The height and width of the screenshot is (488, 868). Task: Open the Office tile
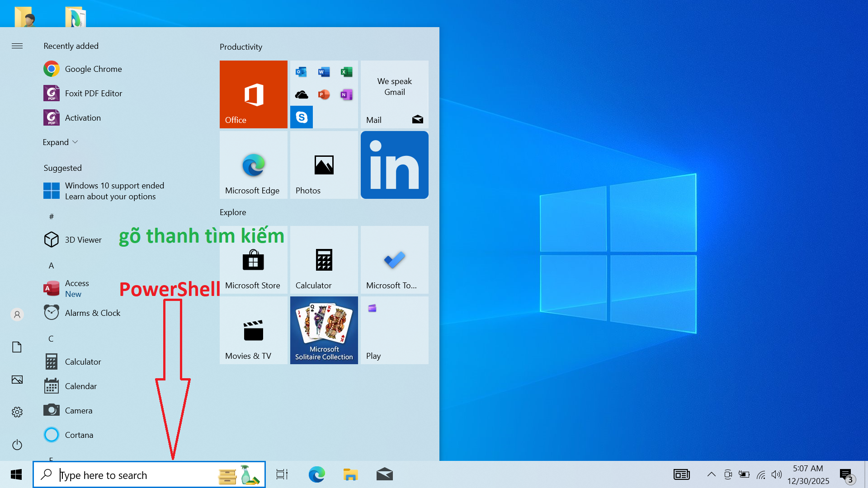point(253,94)
